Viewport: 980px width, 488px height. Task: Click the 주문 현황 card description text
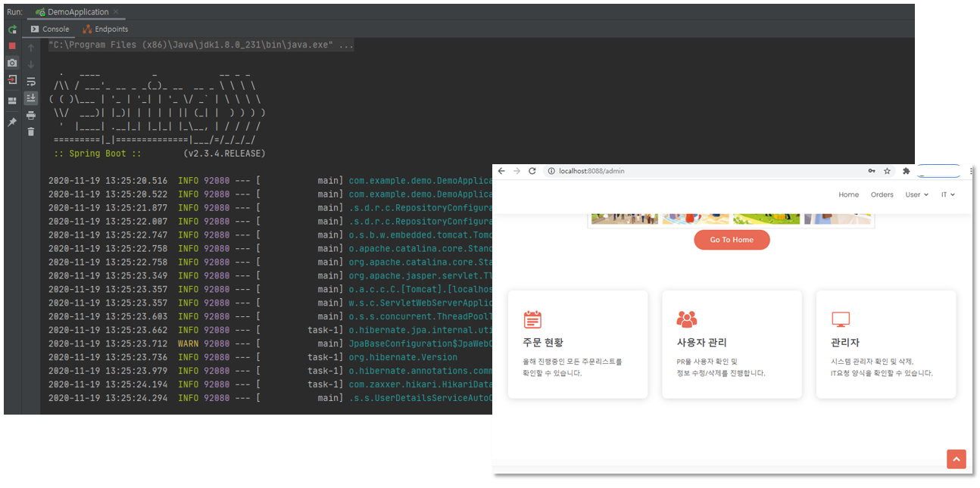click(x=572, y=368)
